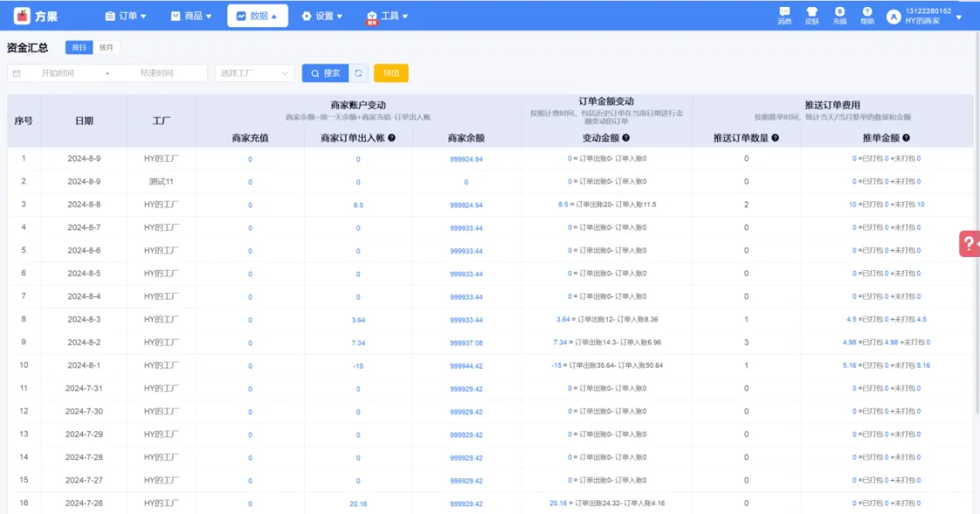Open the 充值 recharge icon
The image size is (980, 514).
click(840, 15)
